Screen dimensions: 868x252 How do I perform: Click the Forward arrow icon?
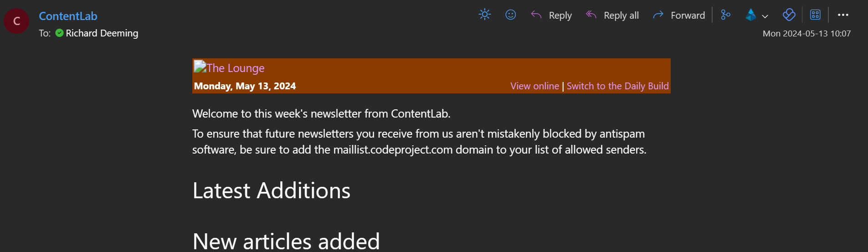658,15
